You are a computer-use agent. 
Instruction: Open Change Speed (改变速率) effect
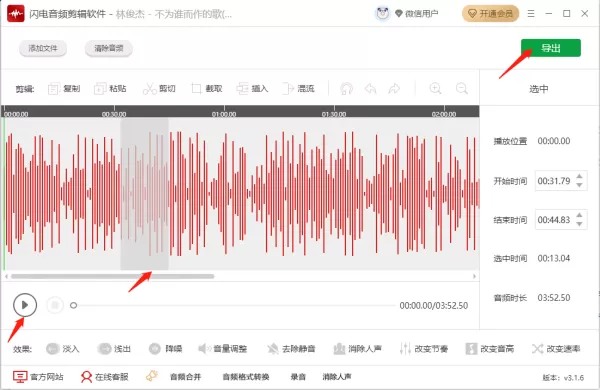556,349
